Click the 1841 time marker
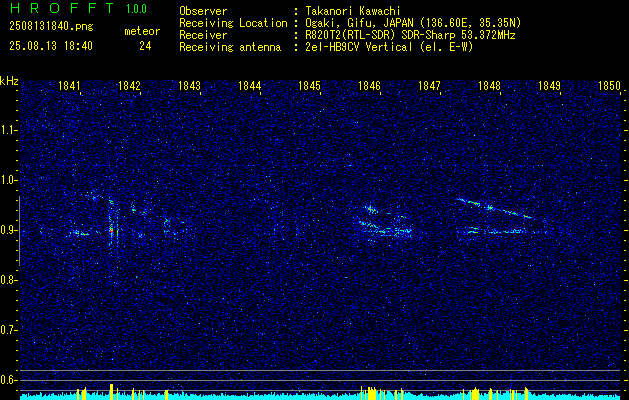 [69, 86]
